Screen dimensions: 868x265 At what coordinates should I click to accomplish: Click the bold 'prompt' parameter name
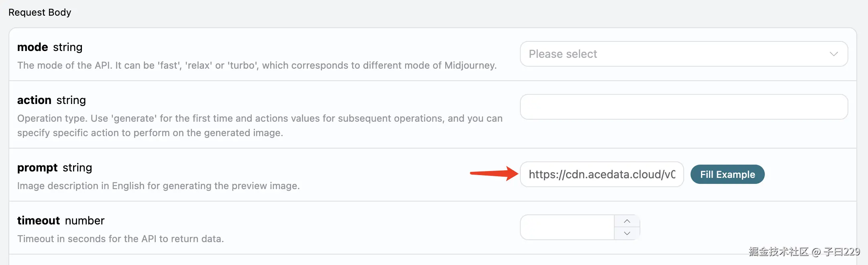37,167
